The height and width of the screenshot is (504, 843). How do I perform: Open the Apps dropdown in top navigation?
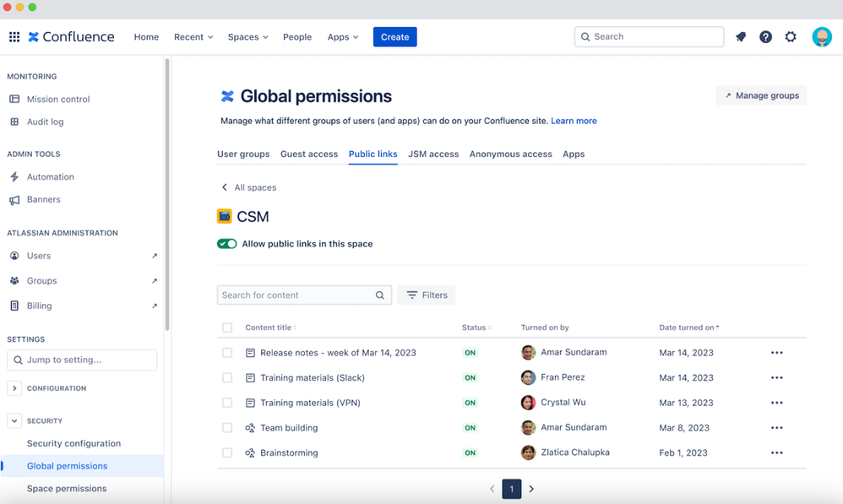tap(342, 37)
